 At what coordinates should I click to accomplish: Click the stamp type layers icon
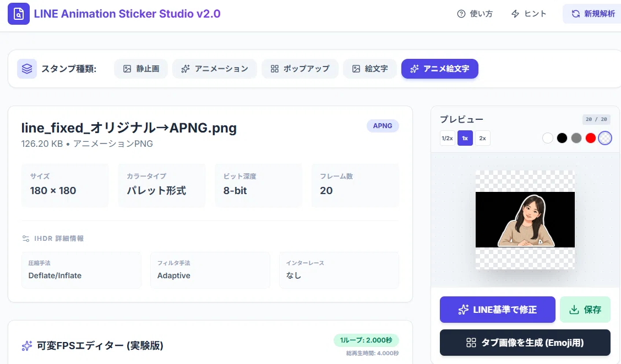coord(27,69)
